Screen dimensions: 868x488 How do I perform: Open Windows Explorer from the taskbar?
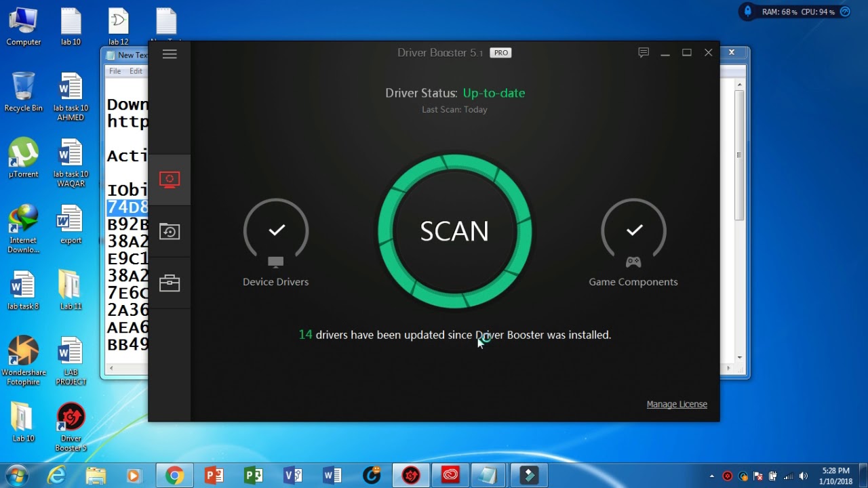click(96, 476)
